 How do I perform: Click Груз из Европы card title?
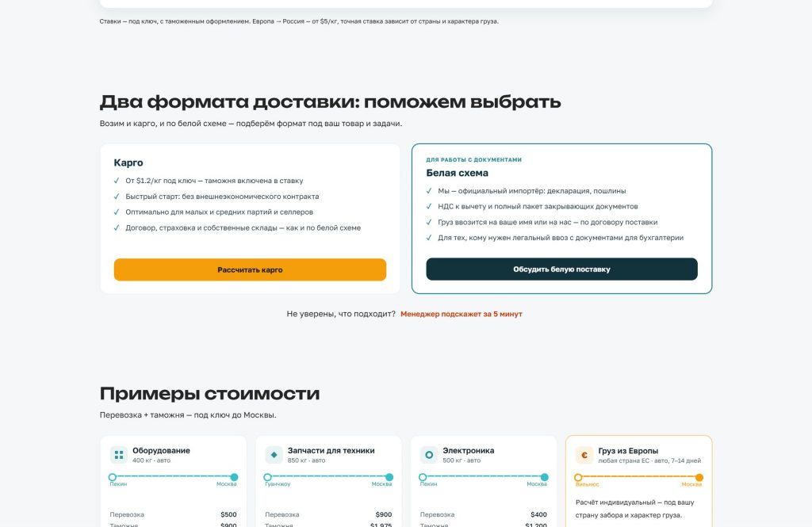pos(628,451)
